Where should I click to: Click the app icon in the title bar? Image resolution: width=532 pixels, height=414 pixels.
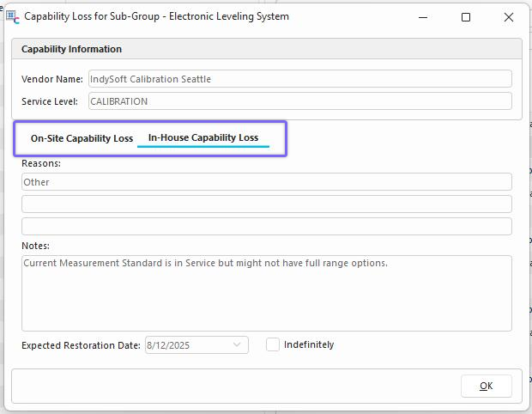click(12, 16)
